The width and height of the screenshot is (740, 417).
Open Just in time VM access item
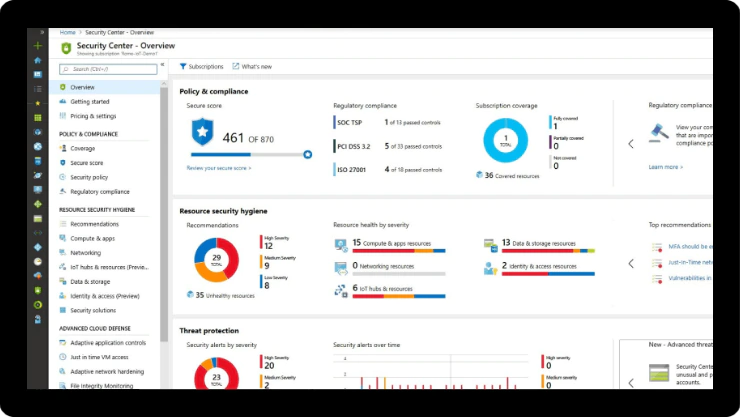point(99,357)
